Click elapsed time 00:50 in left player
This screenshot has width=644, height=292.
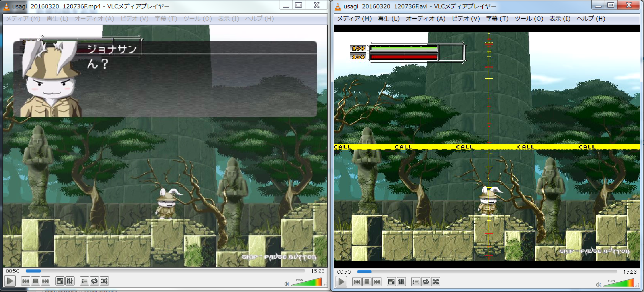[13, 271]
